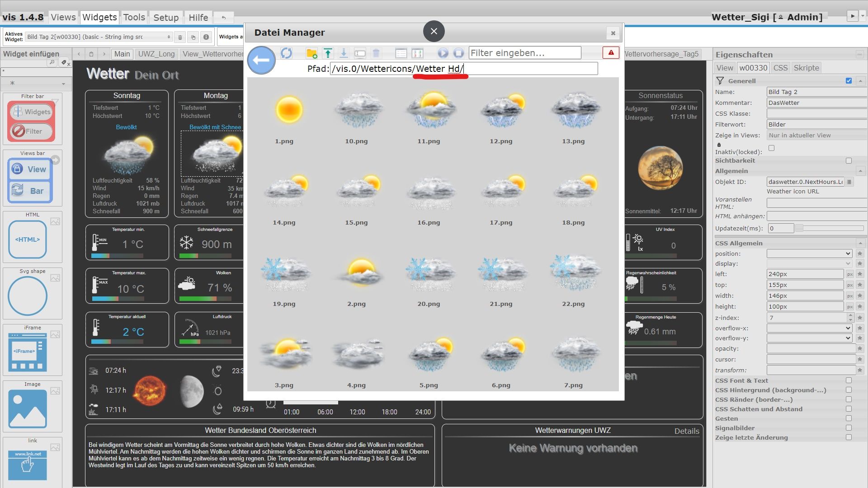
Task: Open the Zeige in Views dropdown
Action: tap(816, 135)
